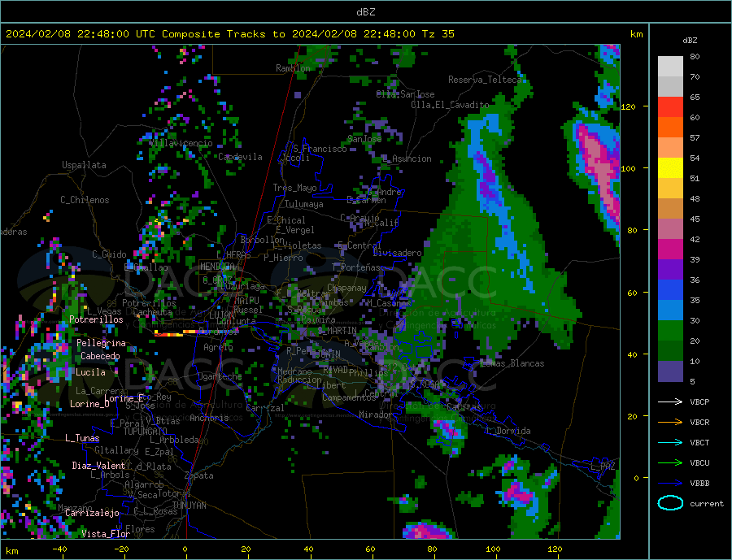The image size is (732, 560).
Task: Select the Vista_Flor map label
Action: tap(106, 534)
